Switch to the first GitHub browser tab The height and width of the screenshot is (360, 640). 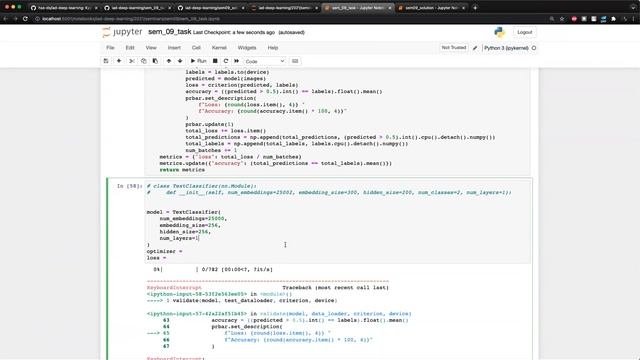64,8
